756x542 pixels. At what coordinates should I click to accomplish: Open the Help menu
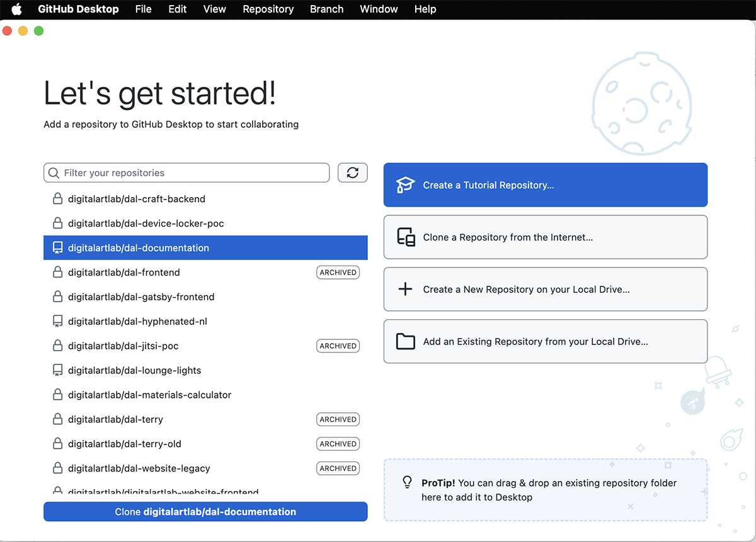pyautogui.click(x=425, y=9)
